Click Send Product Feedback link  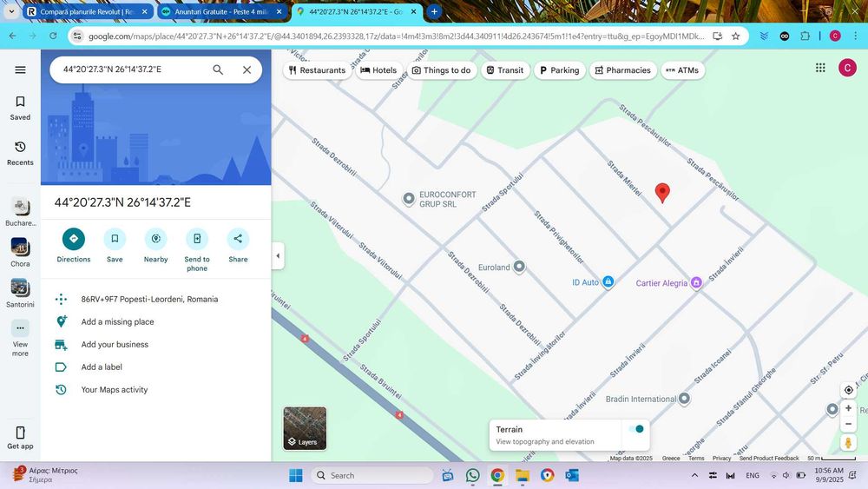coord(769,458)
